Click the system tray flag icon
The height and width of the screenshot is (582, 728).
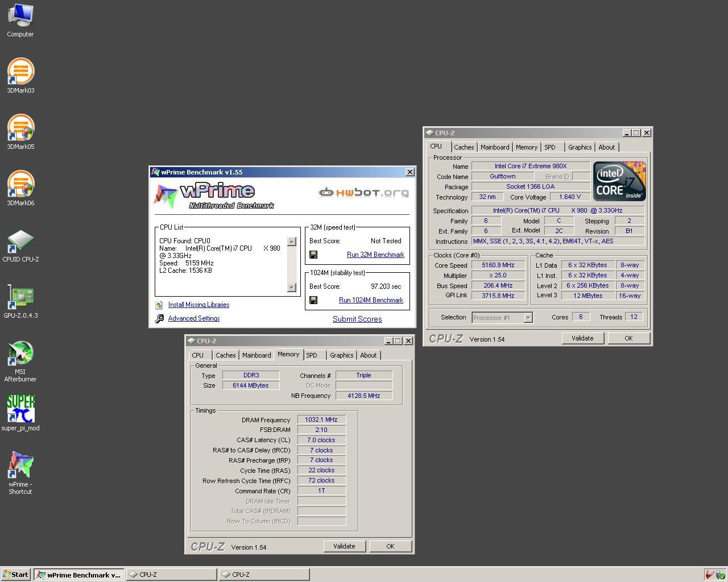click(709, 575)
